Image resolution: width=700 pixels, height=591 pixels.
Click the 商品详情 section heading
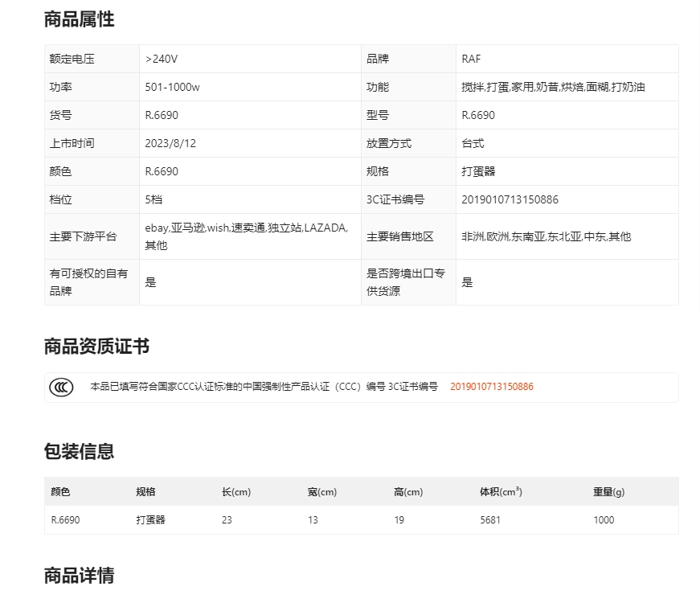coord(79,575)
